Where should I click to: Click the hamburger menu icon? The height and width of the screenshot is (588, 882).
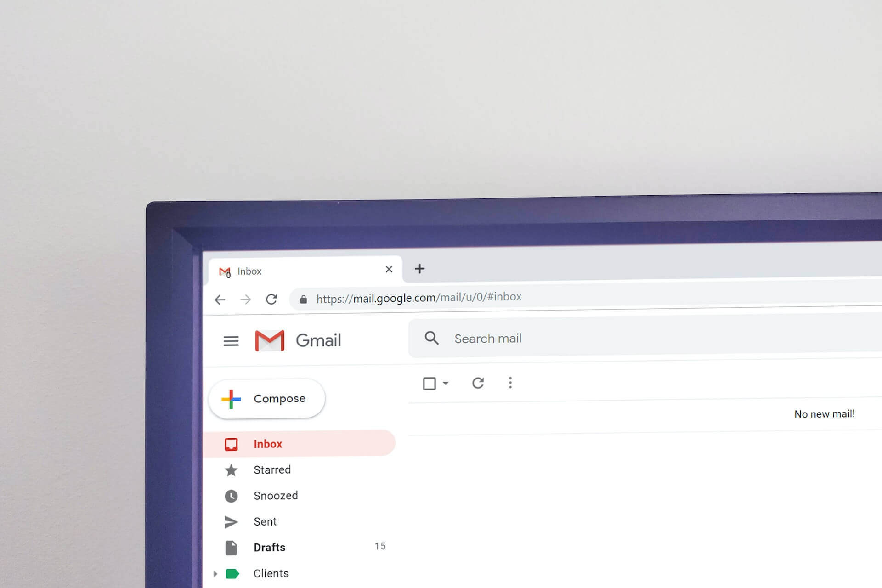tap(231, 339)
